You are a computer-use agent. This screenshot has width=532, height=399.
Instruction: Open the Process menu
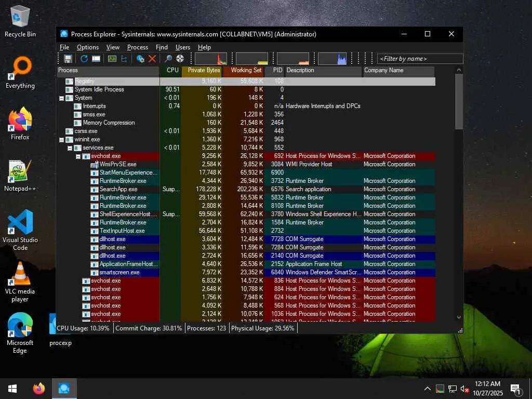tap(137, 47)
